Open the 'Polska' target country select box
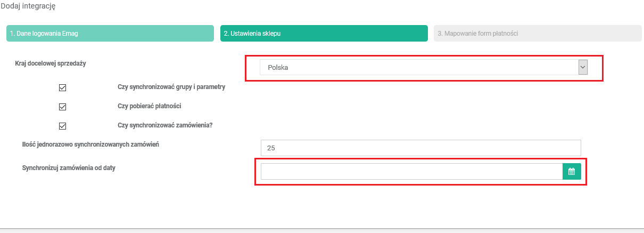Viewport: 644px width, 233px height. tap(420, 68)
